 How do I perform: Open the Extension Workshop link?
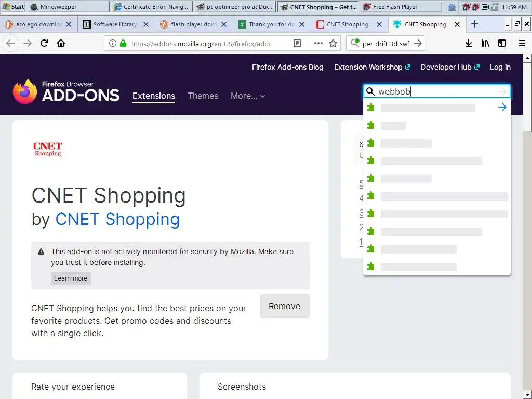click(x=372, y=67)
